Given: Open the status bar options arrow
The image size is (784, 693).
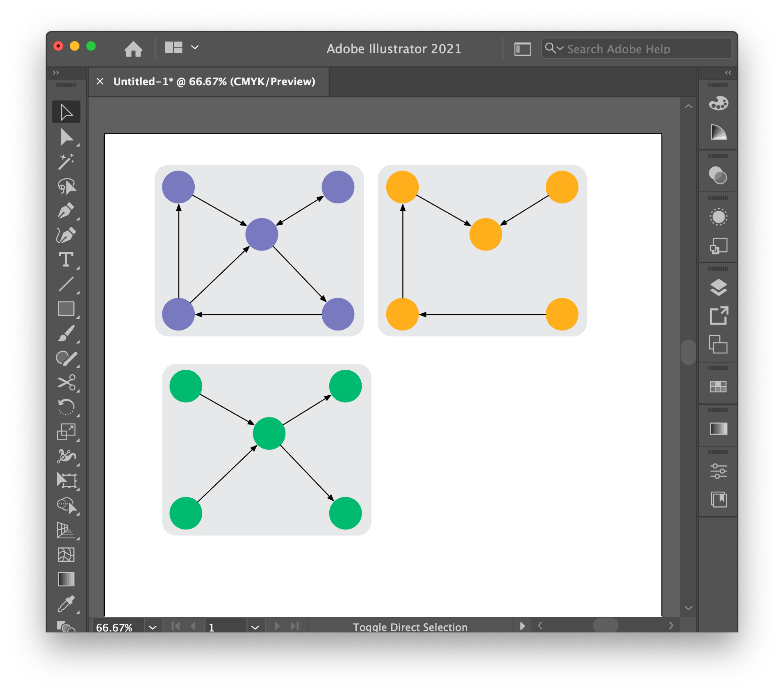Looking at the screenshot, I should point(522,626).
